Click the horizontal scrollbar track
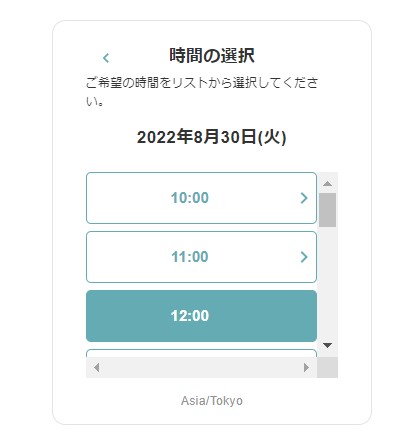The height and width of the screenshot is (435, 418). pyautogui.click(x=201, y=368)
